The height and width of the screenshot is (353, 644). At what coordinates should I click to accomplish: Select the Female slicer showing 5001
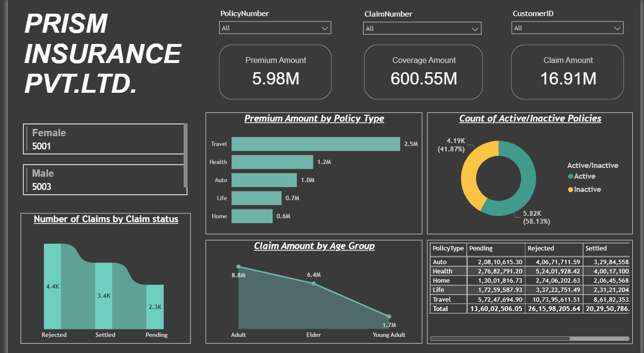click(x=103, y=138)
